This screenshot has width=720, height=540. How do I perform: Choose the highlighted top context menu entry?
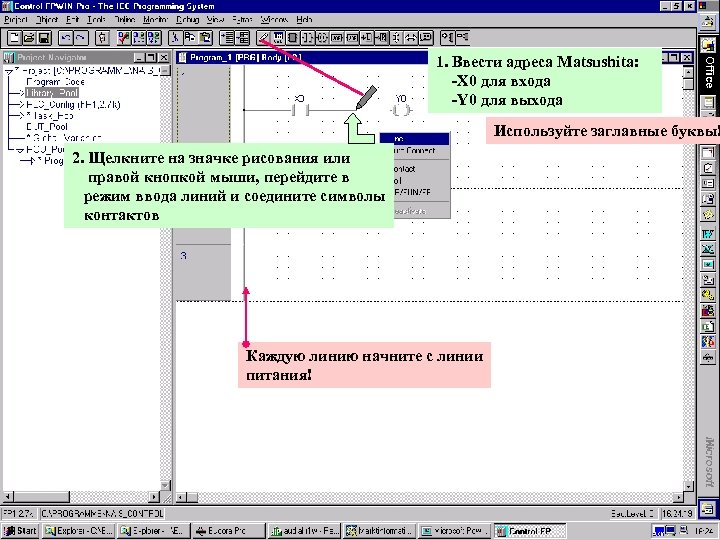click(415, 139)
